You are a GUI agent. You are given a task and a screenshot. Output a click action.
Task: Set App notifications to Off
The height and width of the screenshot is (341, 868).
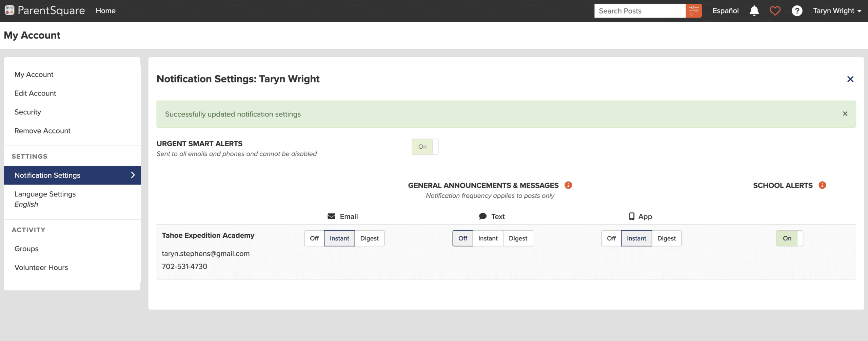click(x=611, y=238)
